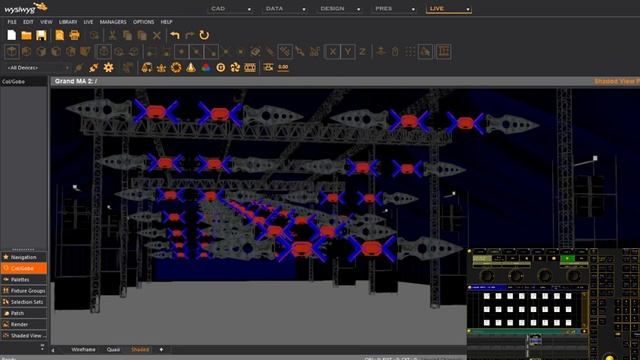This screenshot has height=360, width=640.
Task: Create a new file with the blank page icon
Action: click(x=12, y=35)
